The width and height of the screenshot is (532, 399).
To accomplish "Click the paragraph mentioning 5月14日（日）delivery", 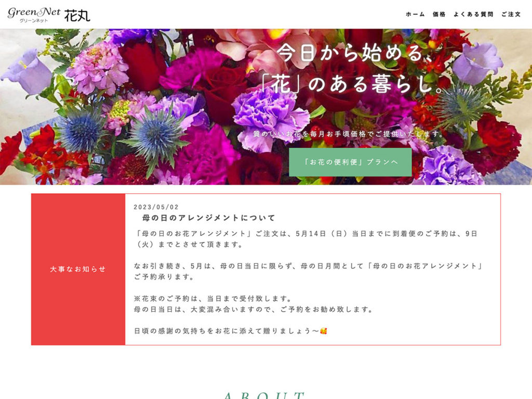I will tap(305, 239).
